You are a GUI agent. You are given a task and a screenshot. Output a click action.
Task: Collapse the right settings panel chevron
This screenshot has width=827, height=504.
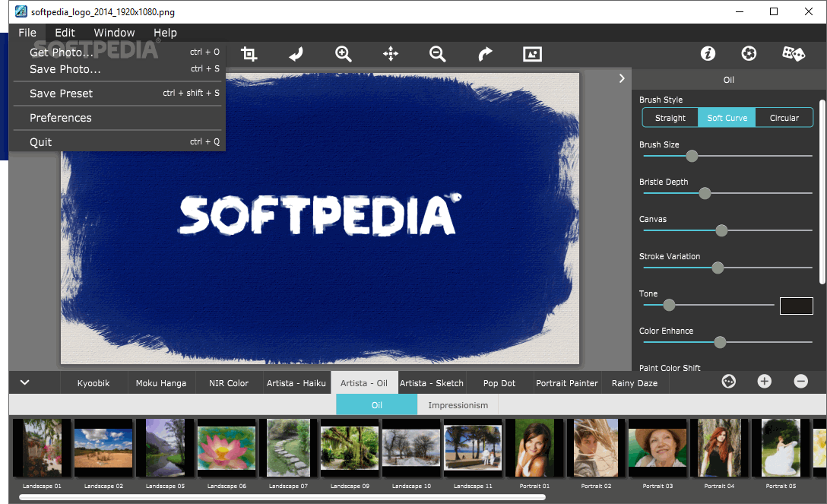622,78
